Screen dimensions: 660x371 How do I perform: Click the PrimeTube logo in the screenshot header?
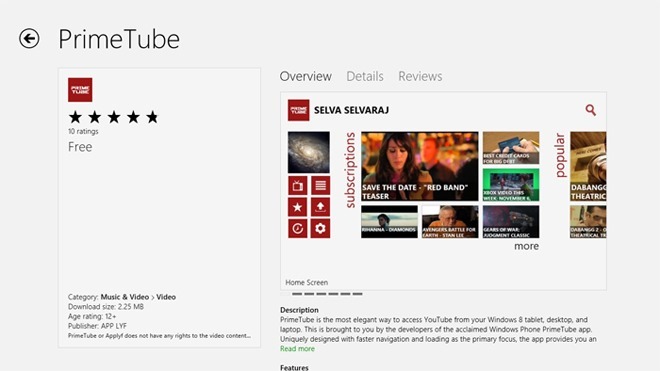298,110
